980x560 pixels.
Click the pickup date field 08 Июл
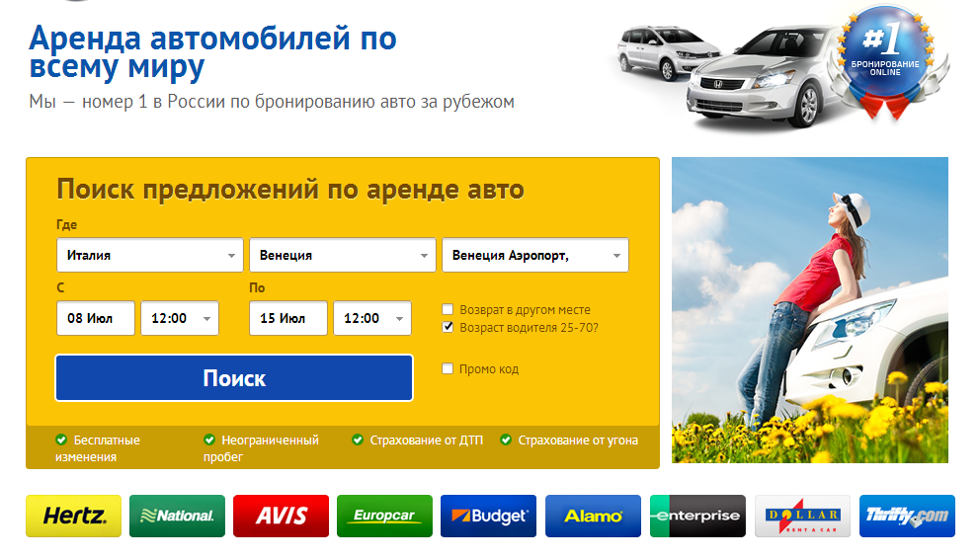coord(96,318)
